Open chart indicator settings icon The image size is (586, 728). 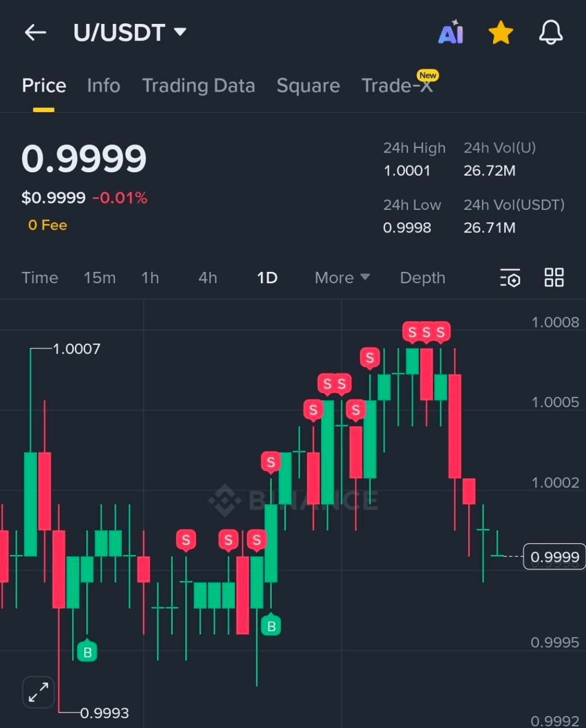click(x=510, y=278)
